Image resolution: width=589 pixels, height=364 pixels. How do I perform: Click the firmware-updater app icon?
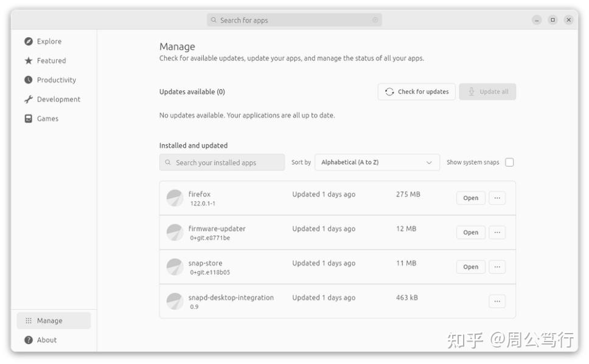pyautogui.click(x=175, y=233)
